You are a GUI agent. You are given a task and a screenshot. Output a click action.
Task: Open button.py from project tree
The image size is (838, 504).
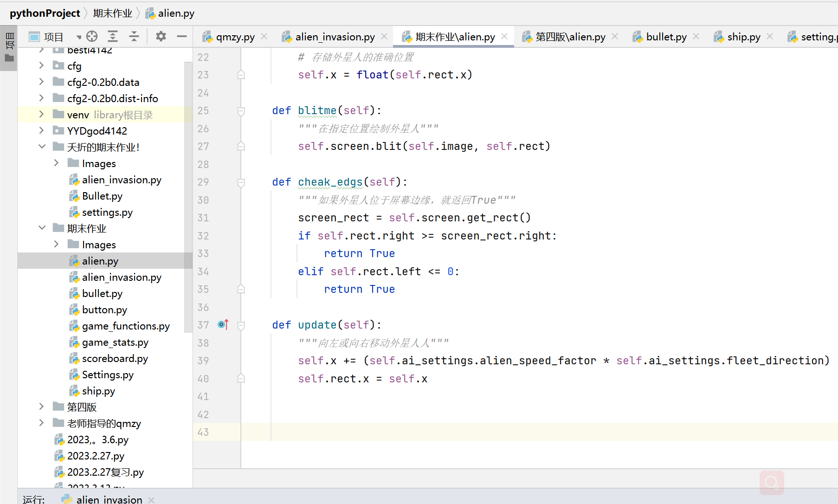pos(104,310)
